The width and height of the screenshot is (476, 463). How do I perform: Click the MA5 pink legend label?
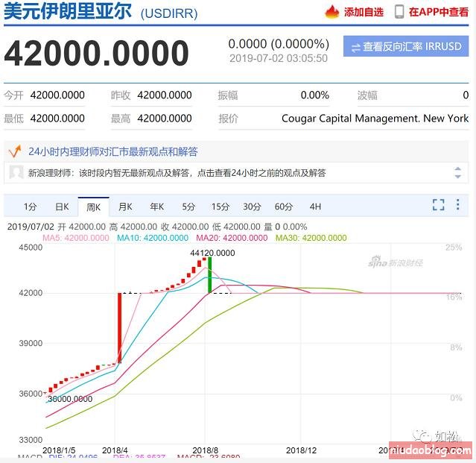coord(75,238)
